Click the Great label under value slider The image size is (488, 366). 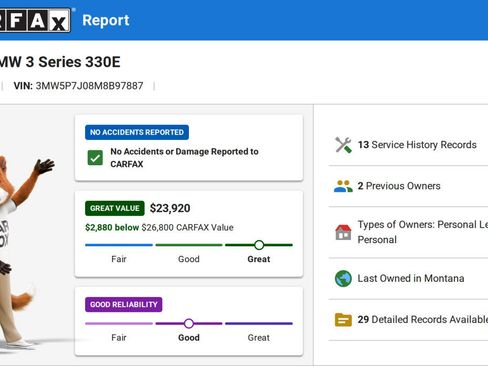[259, 259]
